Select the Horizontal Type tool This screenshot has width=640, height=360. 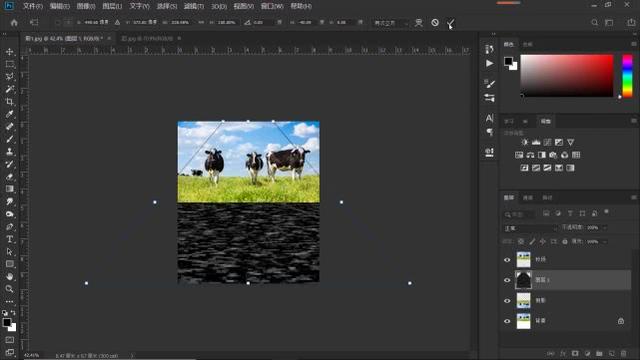coord(10,239)
